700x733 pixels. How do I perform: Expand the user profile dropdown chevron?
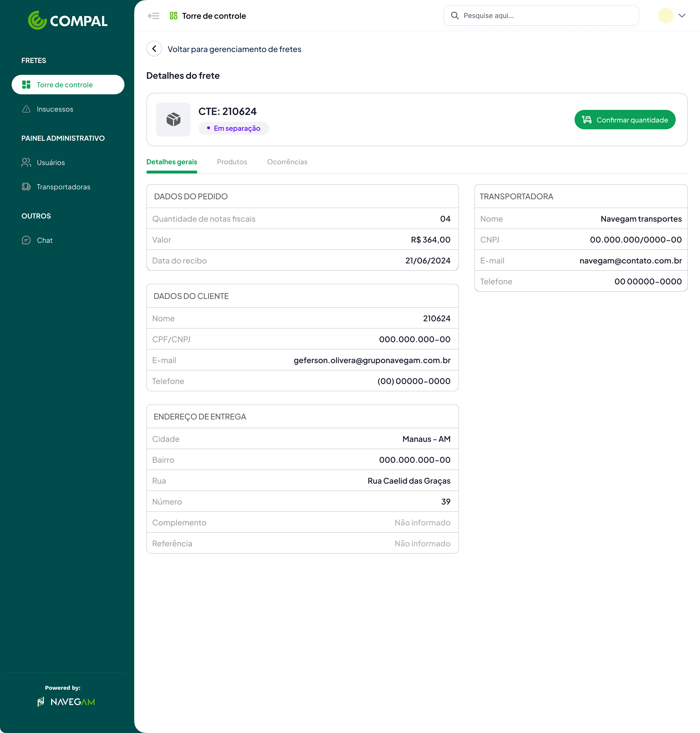pos(683,16)
